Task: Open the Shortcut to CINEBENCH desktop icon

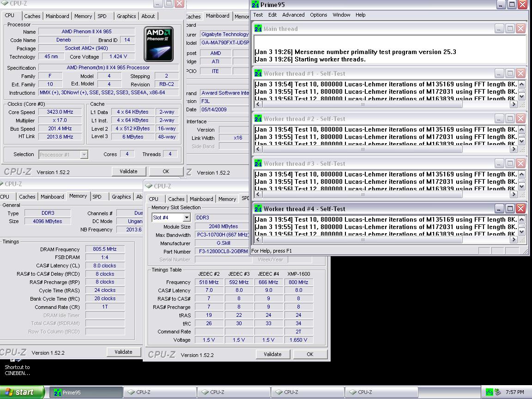Action: 17,369
